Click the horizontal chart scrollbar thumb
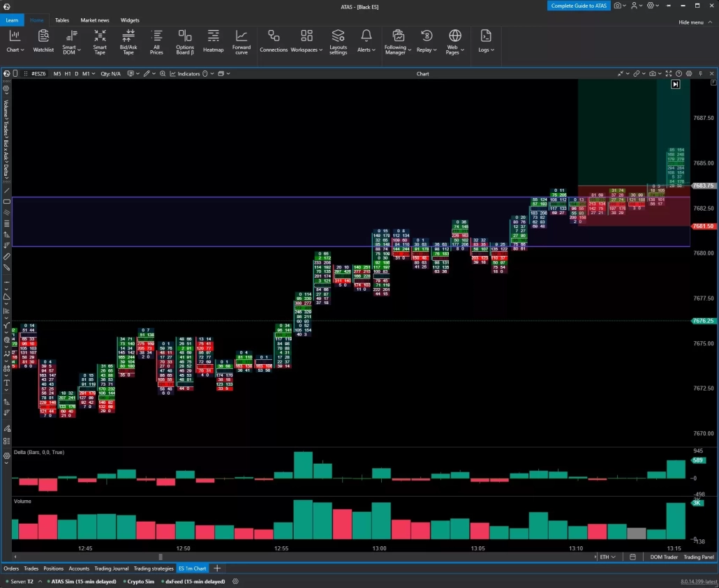 [160, 557]
